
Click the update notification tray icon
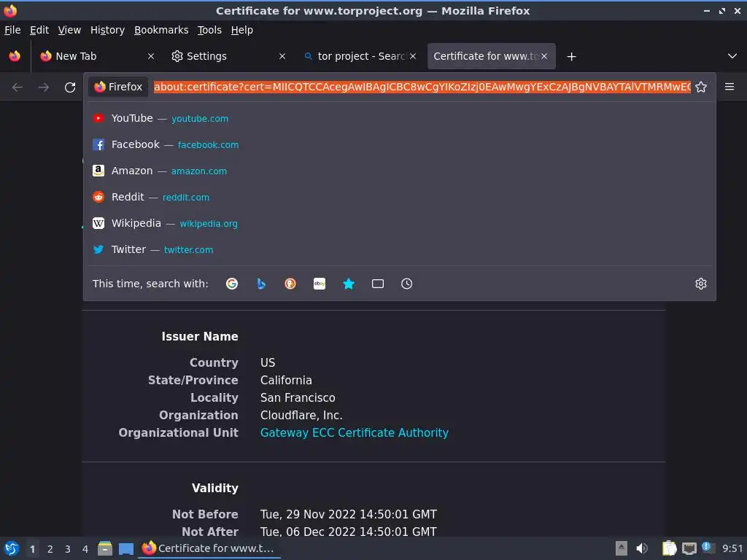pyautogui.click(x=708, y=548)
